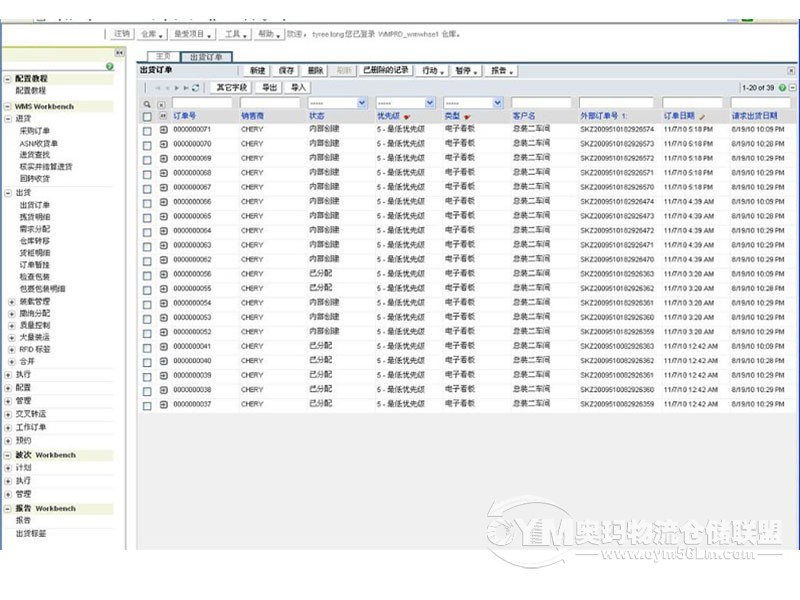Viewport: 800px width, 600px height.
Task: Click the 客户名 filter input field
Action: [x=541, y=103]
